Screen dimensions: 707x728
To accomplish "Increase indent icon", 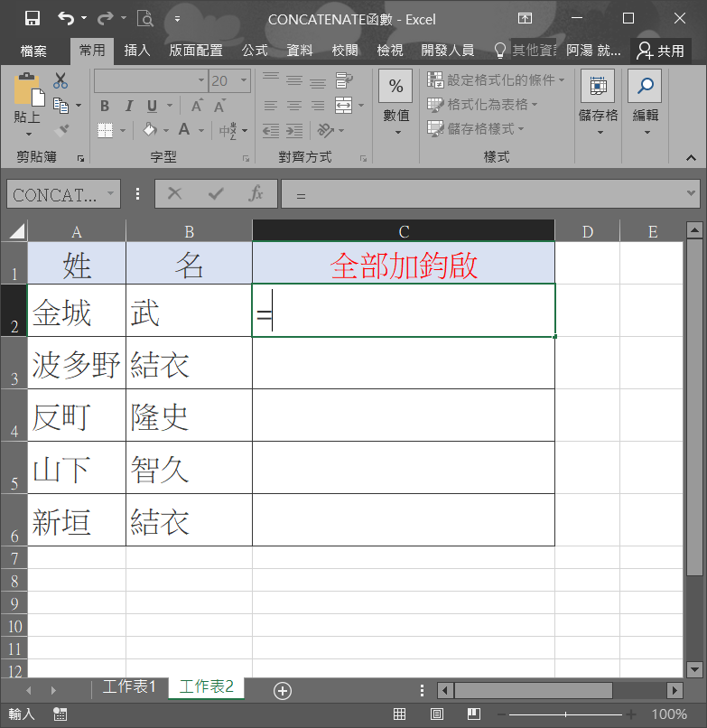I will 294,131.
